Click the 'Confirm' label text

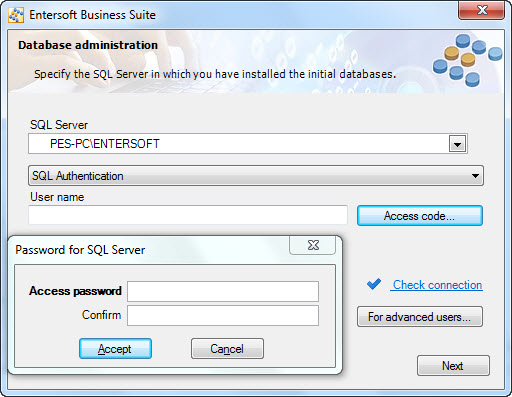[101, 315]
